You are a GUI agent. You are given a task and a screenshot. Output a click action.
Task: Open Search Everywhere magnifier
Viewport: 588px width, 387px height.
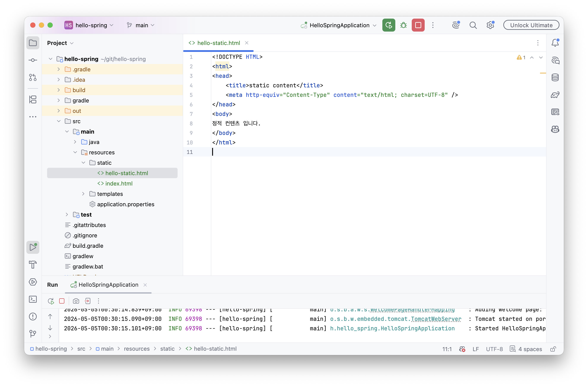coord(473,25)
